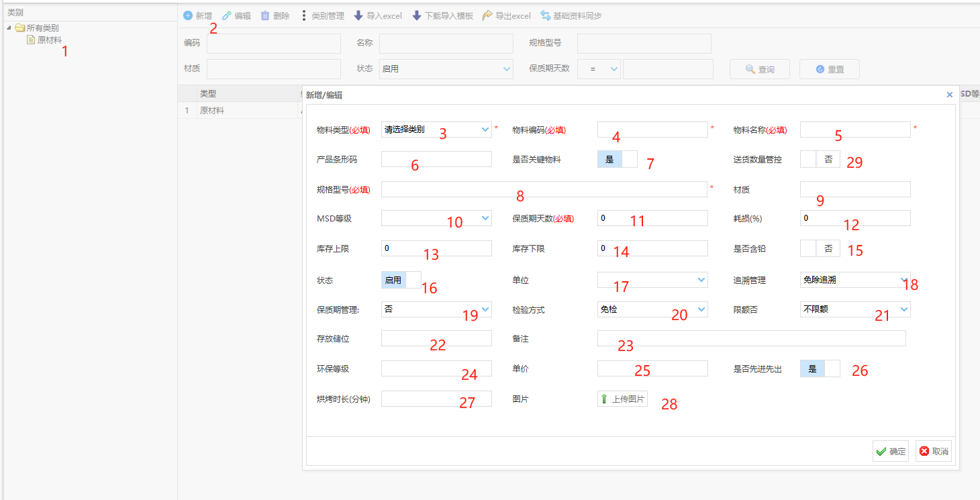The height and width of the screenshot is (500, 980).
Task: Click the 导出excel toolbar icon
Action: (487, 15)
